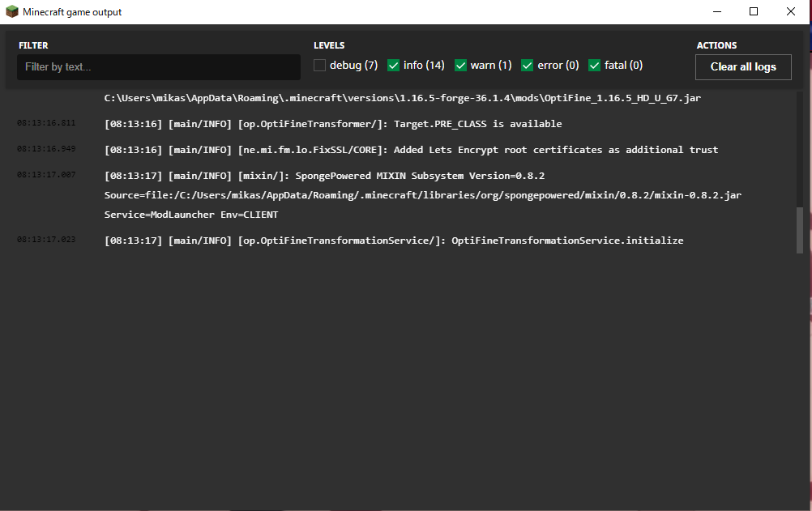Click the 08:13:16.811 timestamp

46,124
